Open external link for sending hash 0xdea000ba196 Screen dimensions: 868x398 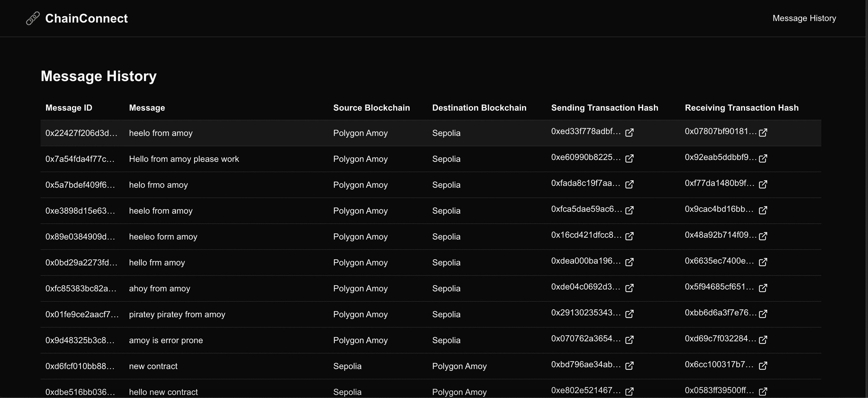pos(629,262)
